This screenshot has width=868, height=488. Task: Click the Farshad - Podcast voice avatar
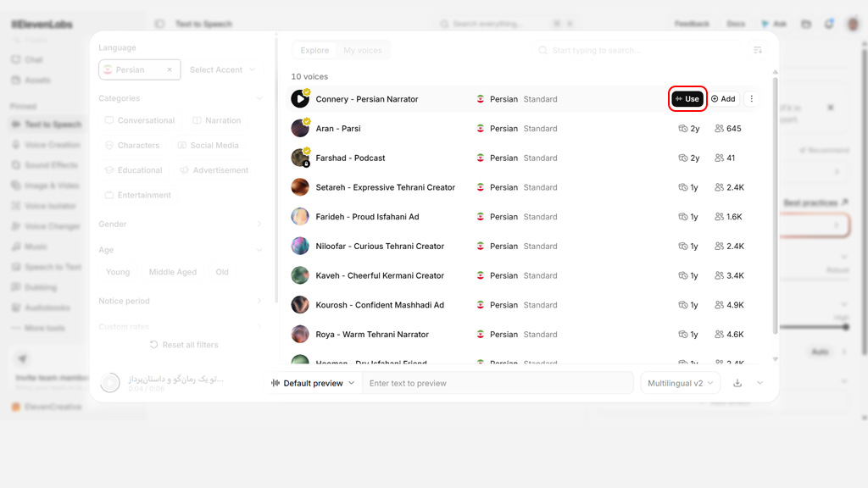(300, 158)
